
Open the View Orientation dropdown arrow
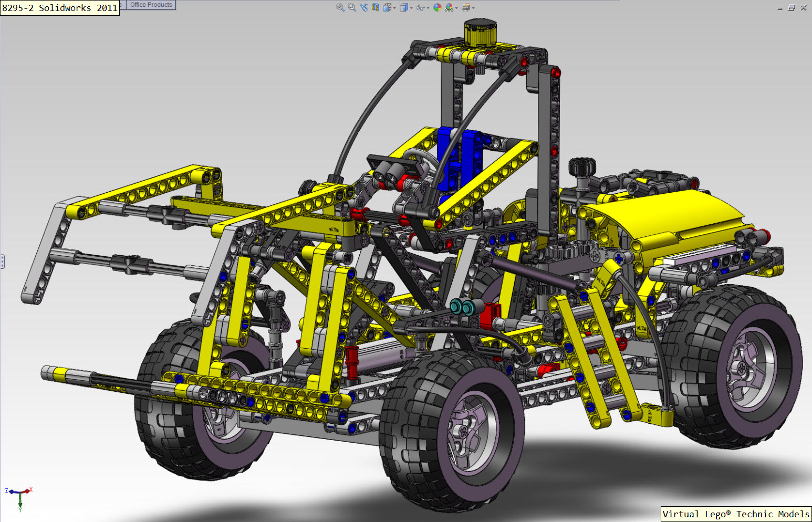(x=394, y=8)
